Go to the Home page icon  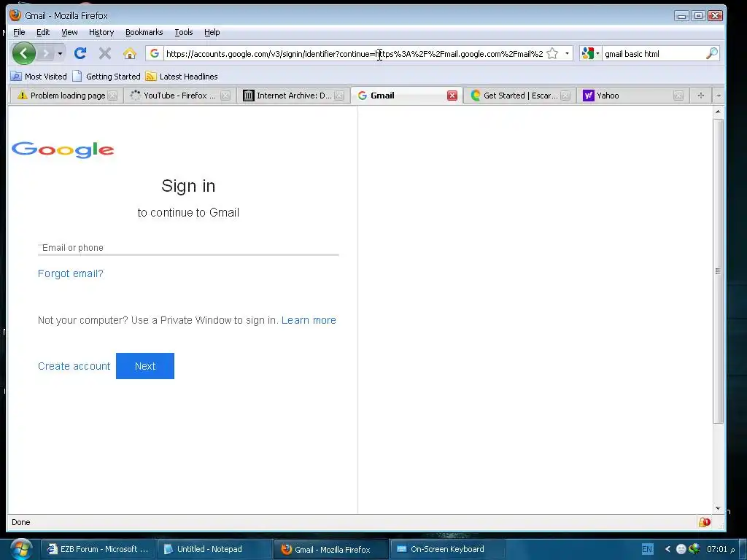point(130,53)
